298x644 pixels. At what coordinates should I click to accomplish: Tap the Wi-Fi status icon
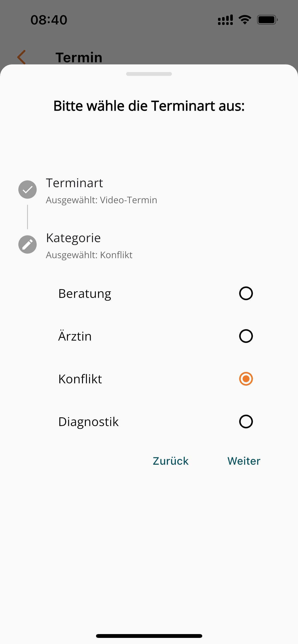pos(245,20)
